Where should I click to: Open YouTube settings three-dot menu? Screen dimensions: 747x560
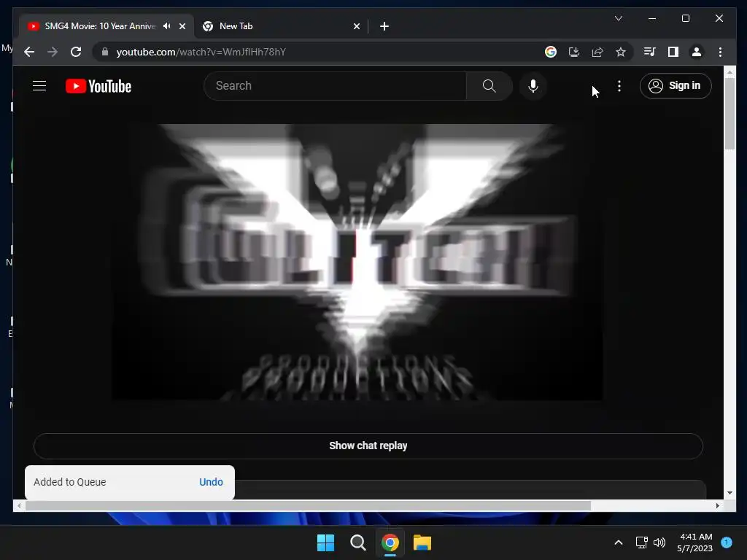(x=619, y=86)
